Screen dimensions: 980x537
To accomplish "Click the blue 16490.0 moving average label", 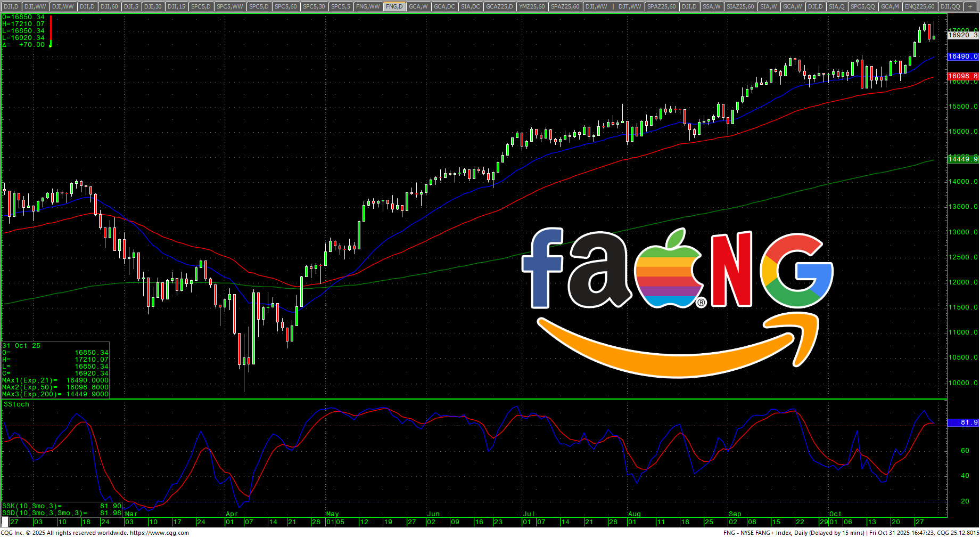I will click(x=962, y=56).
